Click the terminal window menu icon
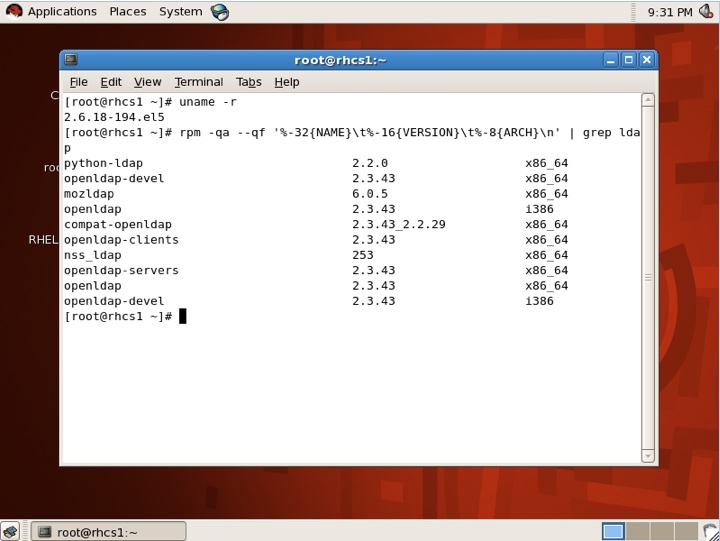Screen dimensions: 720x541 (71, 59)
